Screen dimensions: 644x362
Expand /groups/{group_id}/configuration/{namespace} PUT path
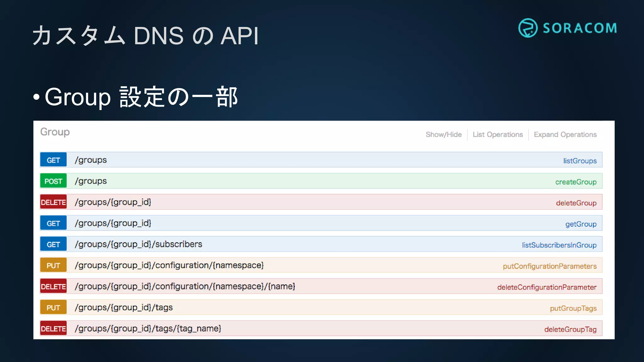click(169, 265)
